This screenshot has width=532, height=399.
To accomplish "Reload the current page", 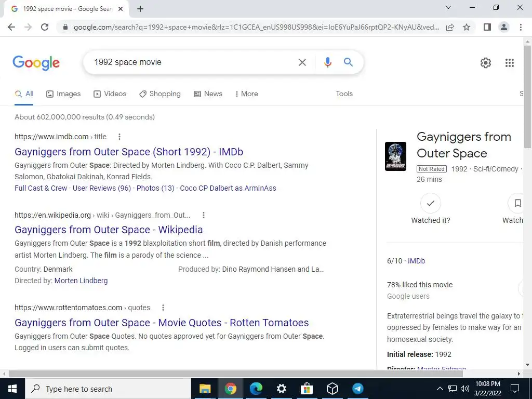I will click(x=45, y=27).
